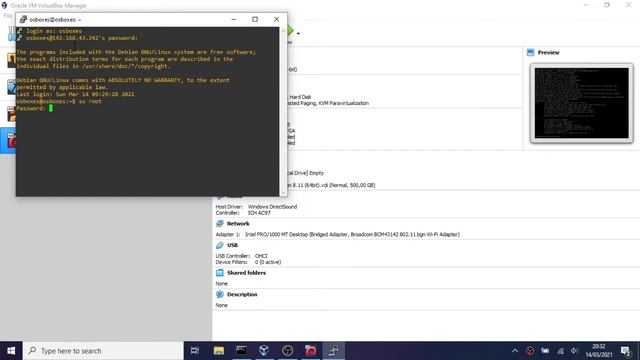
Task: Click 'None' under Description
Action: coord(222,305)
